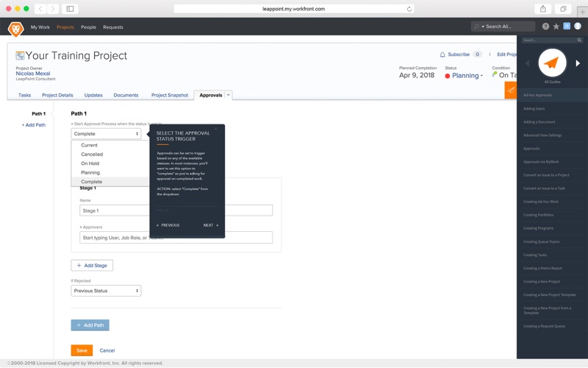Image resolution: width=588 pixels, height=368 pixels.
Task: Click PREVIOUS in the tooltip
Action: click(168, 225)
